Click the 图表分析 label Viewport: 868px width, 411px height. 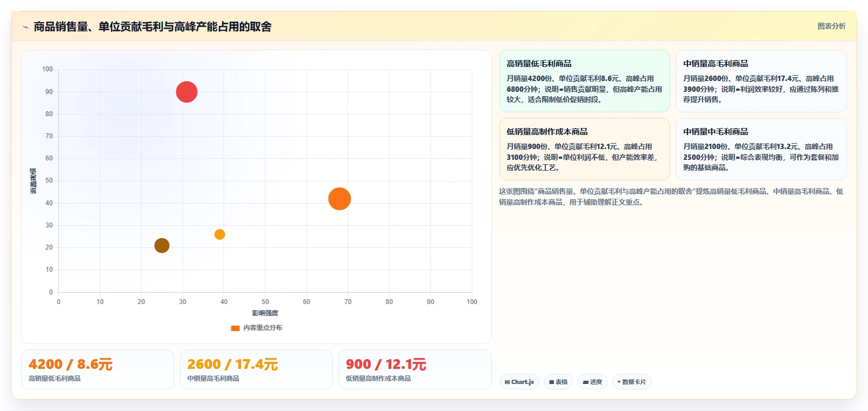(831, 26)
